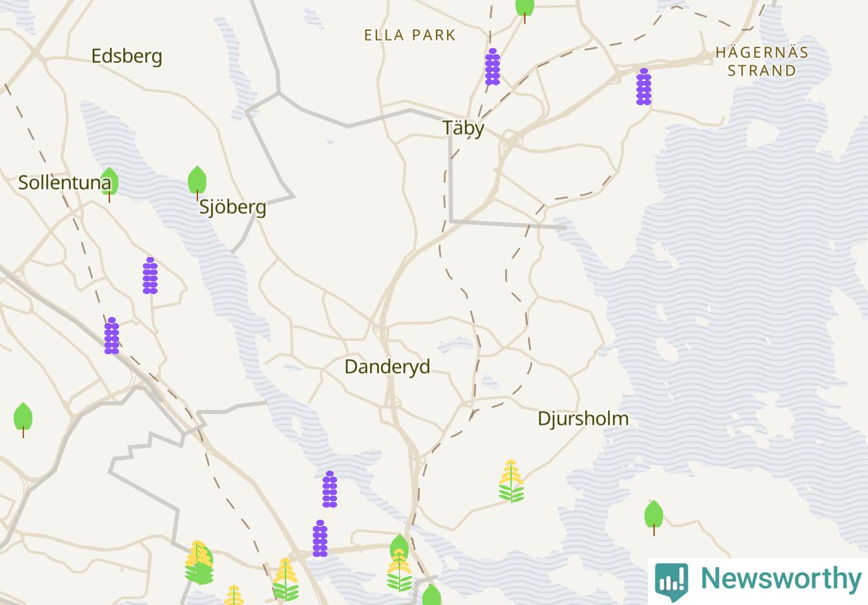Click the Ella Park label
Screen dimensions: 868x605
click(x=410, y=35)
